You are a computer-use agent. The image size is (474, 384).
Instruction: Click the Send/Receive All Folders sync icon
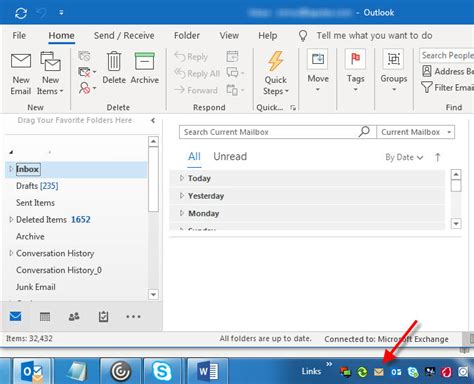21,13
